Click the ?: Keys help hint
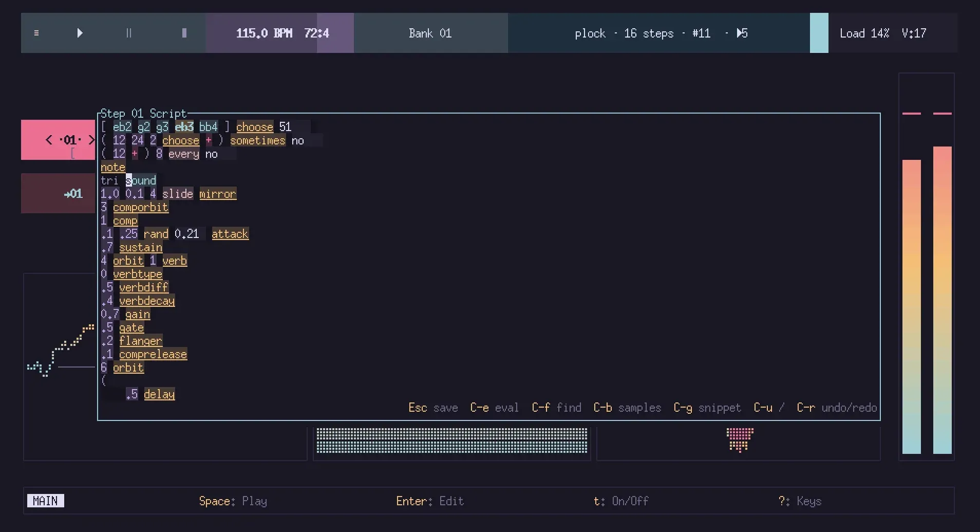980x532 pixels. tap(800, 501)
